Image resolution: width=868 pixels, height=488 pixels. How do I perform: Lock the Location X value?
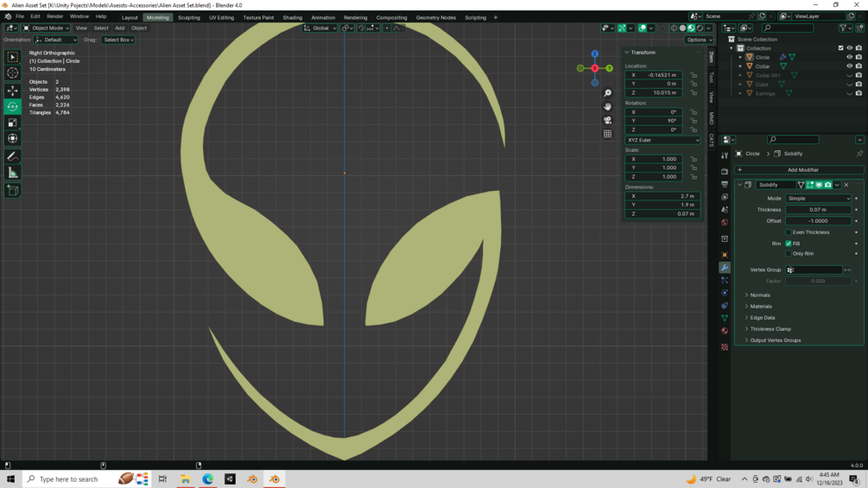tap(693, 74)
